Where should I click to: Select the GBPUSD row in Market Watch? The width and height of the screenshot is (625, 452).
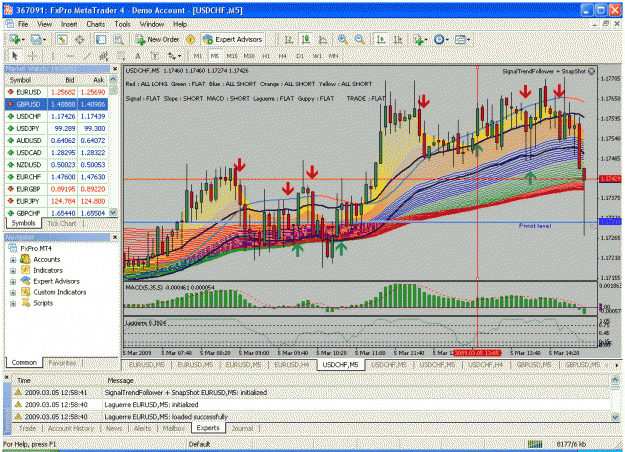56,104
